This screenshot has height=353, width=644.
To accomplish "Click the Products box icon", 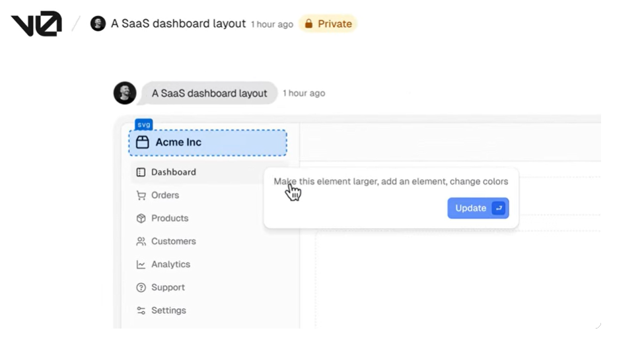I will pos(141,218).
